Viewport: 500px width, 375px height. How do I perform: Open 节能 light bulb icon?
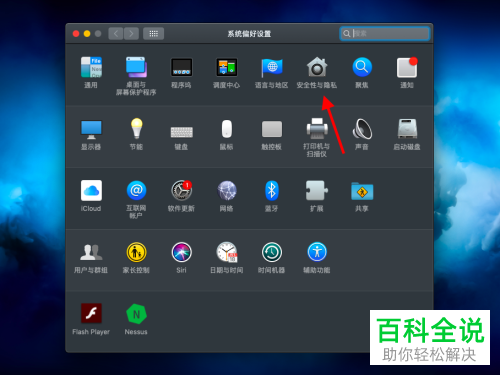(x=136, y=128)
